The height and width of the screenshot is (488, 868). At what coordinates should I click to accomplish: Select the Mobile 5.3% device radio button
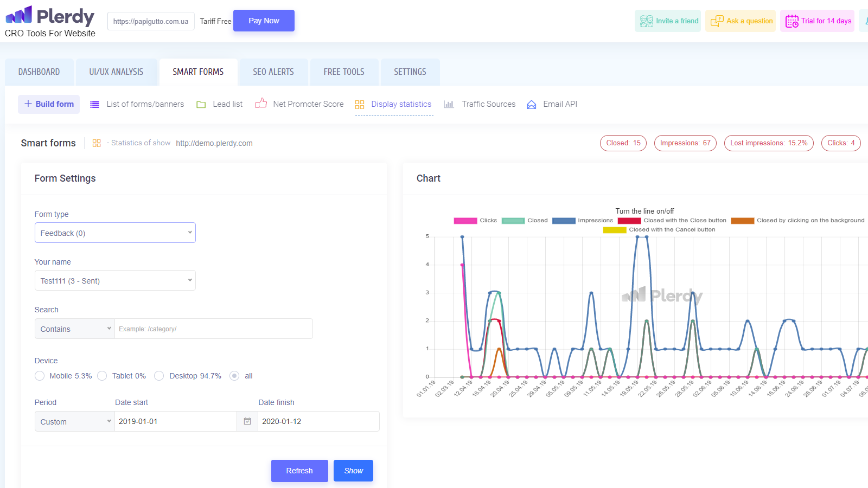(x=40, y=376)
